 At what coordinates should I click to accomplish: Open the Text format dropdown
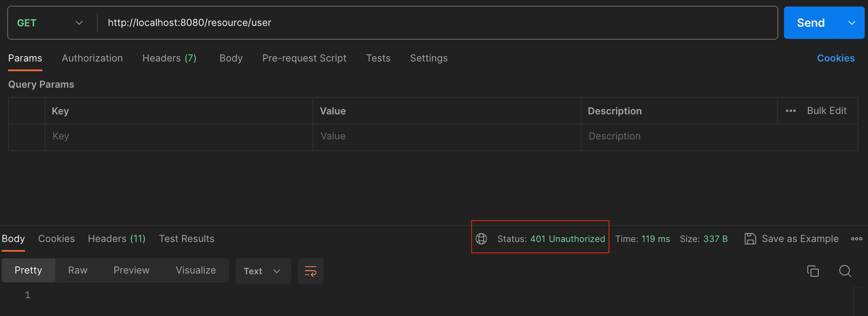tap(263, 271)
